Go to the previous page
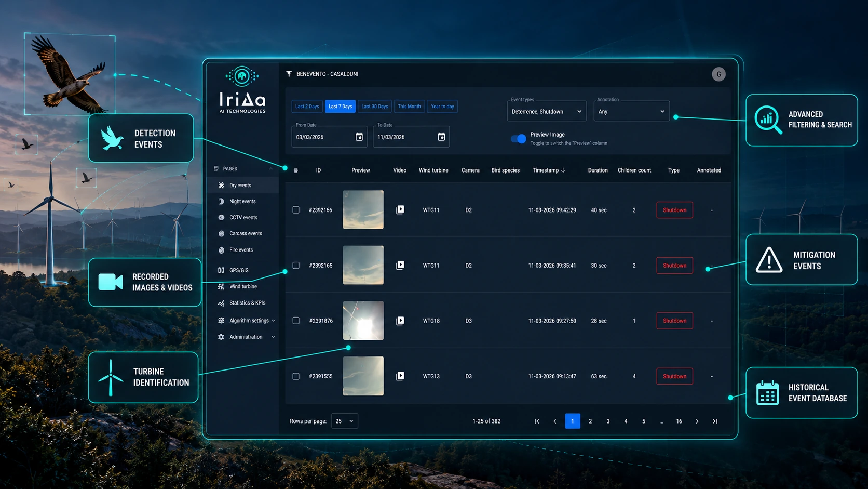The image size is (868, 489). (554, 421)
